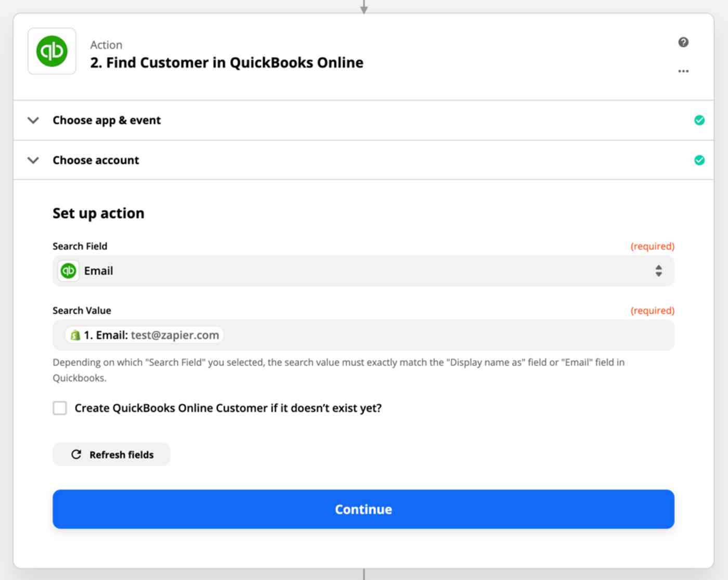Click the Search Value input field

[363, 335]
